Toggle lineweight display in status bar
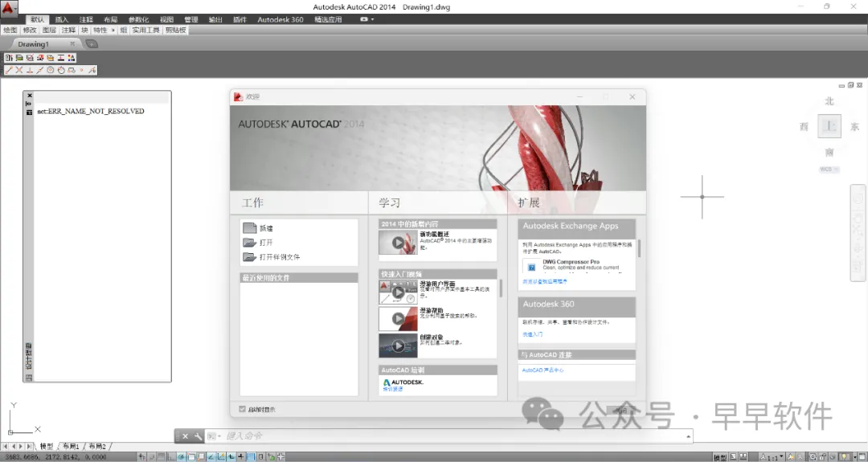Image resolution: width=868 pixels, height=462 pixels. click(240, 457)
